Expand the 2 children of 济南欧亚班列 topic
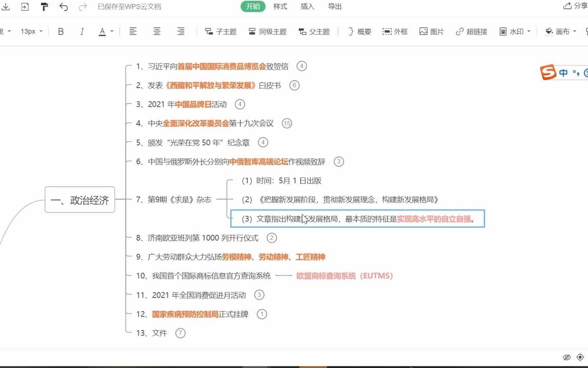The width and height of the screenshot is (588, 368). tap(272, 238)
